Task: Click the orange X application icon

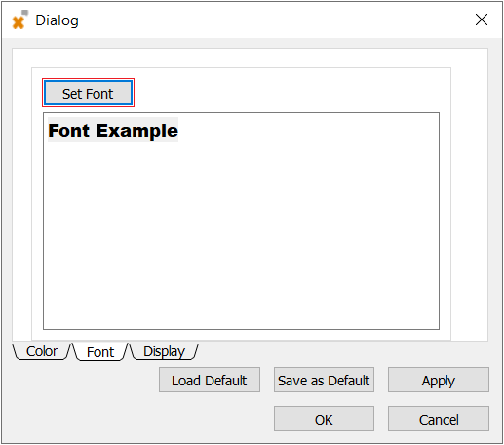Action: [19, 20]
